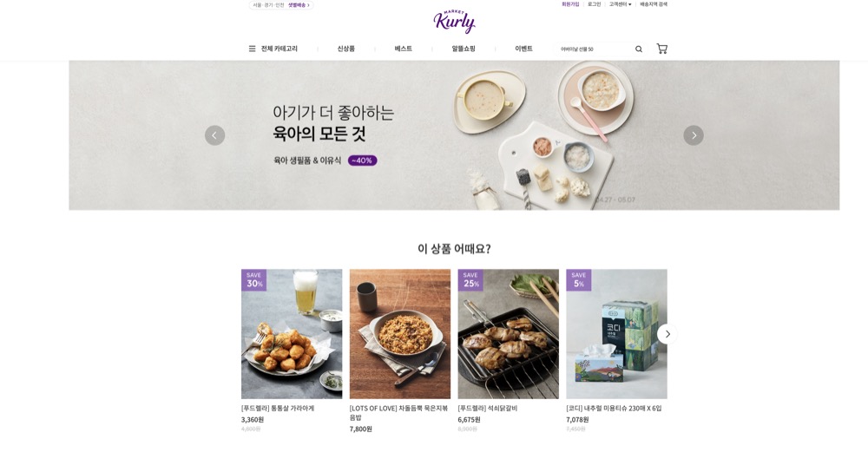Click the 로그인 link
Viewport: 868px width, 452px height.
[x=594, y=4]
